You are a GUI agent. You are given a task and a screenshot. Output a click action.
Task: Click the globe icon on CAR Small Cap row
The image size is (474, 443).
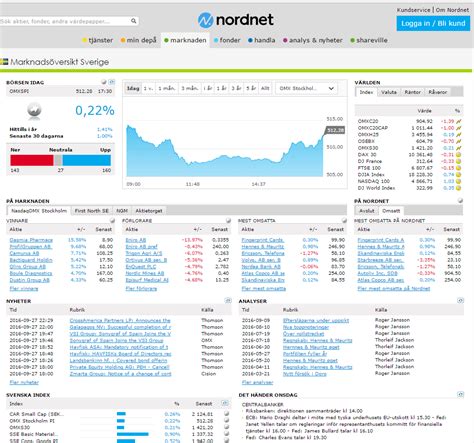click(x=226, y=414)
